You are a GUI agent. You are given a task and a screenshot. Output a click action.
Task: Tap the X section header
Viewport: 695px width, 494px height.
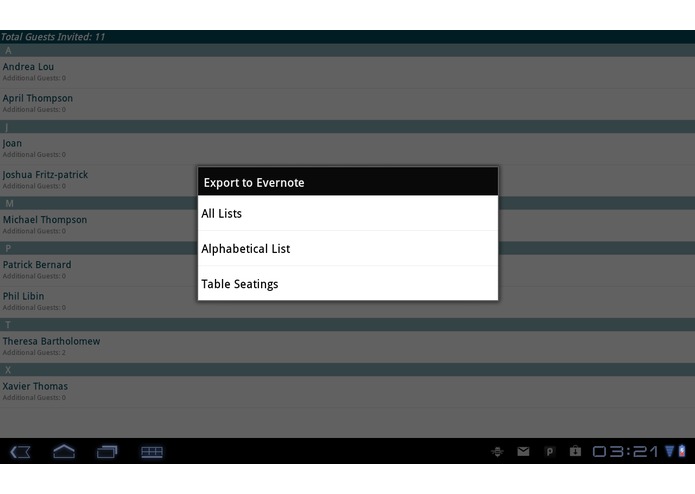tap(348, 370)
